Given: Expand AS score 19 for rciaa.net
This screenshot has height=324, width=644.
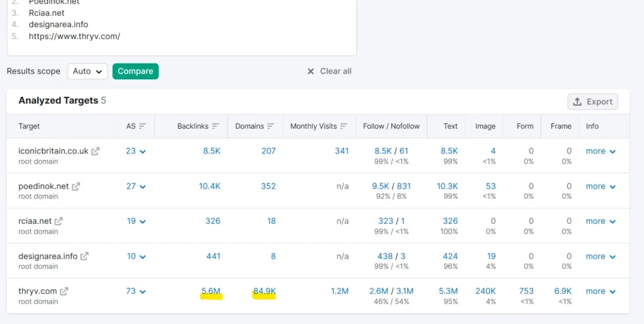Looking at the screenshot, I should [x=136, y=221].
